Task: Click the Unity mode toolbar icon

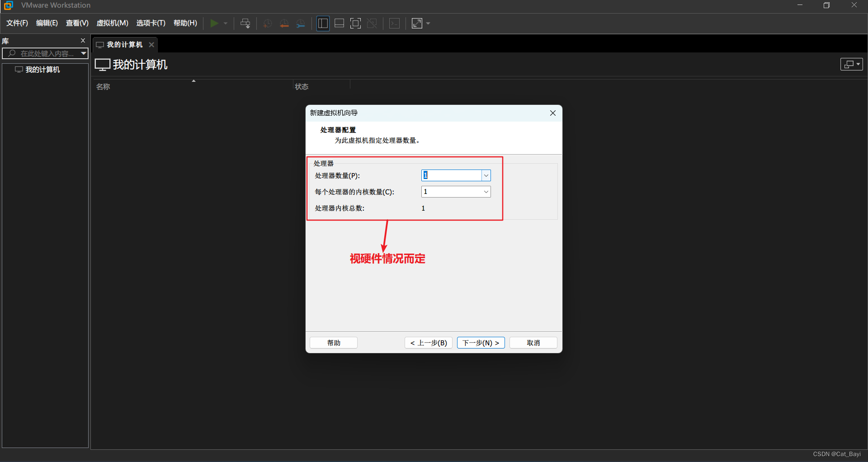Action: tap(372, 23)
